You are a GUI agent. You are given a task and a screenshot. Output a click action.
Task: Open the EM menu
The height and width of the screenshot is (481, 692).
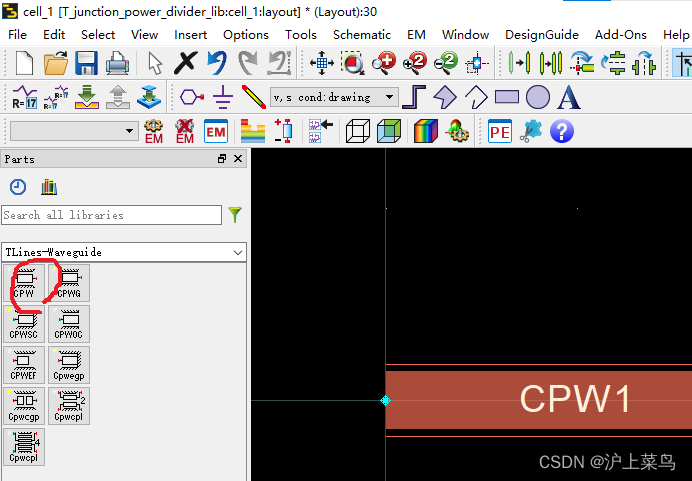[x=416, y=34]
